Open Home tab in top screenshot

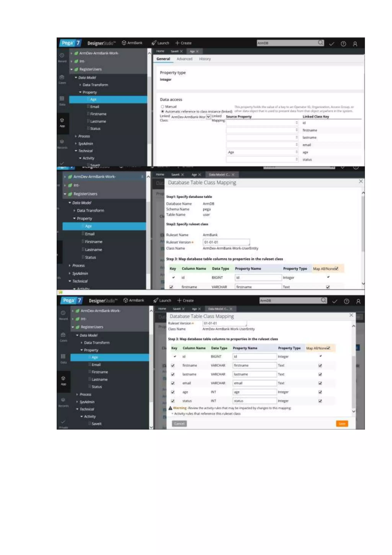(160, 51)
